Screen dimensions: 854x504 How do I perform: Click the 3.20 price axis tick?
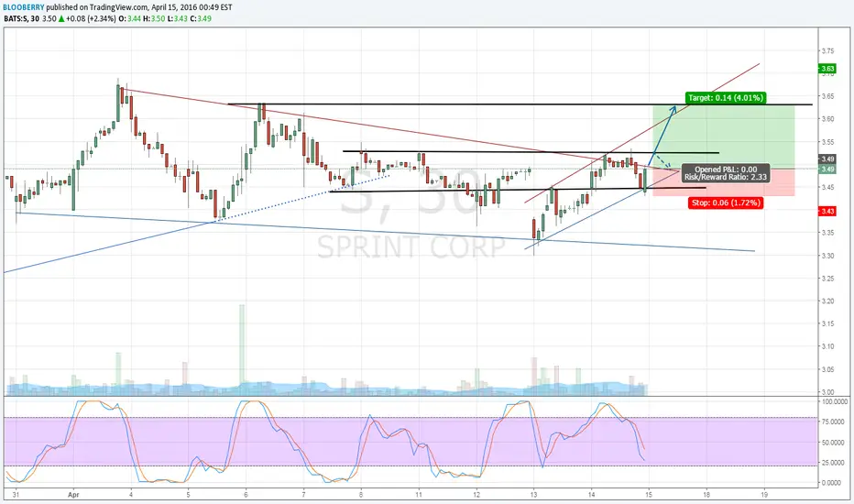[827, 301]
